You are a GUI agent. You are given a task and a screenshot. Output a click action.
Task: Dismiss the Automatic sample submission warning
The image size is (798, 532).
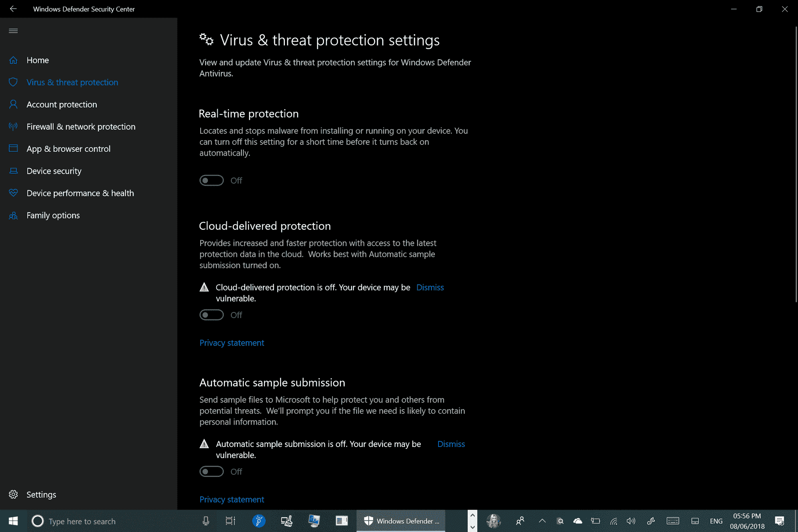pos(451,444)
